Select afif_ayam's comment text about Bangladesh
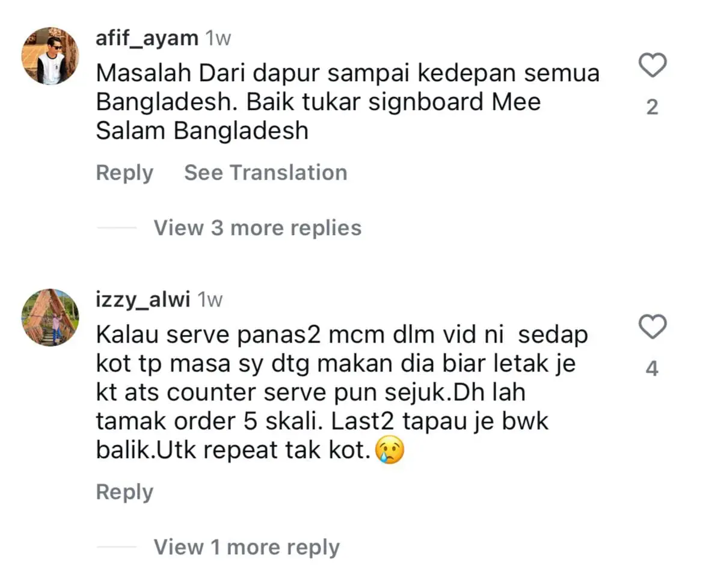The image size is (703, 588). 348,102
